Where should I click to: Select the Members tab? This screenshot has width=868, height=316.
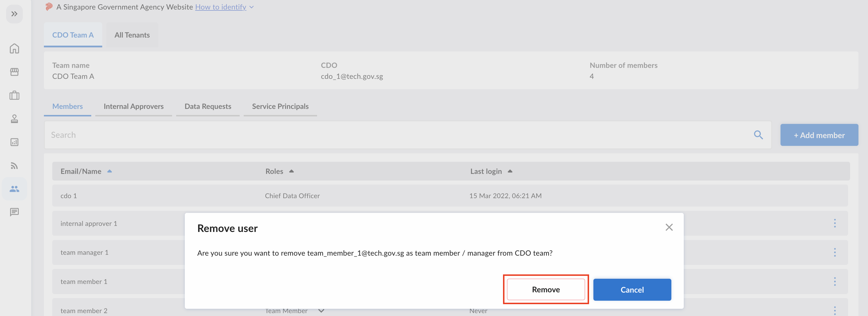click(x=67, y=107)
